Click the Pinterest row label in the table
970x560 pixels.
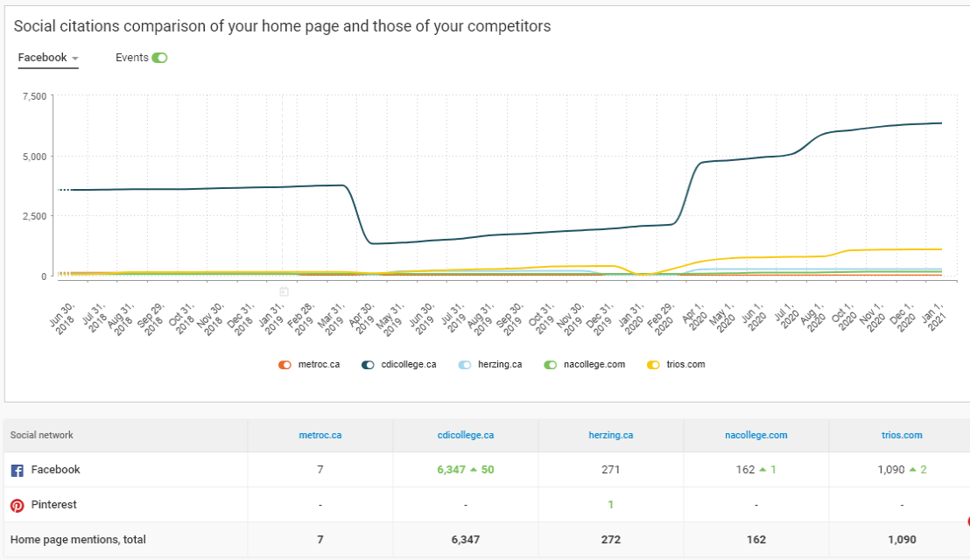coord(53,505)
